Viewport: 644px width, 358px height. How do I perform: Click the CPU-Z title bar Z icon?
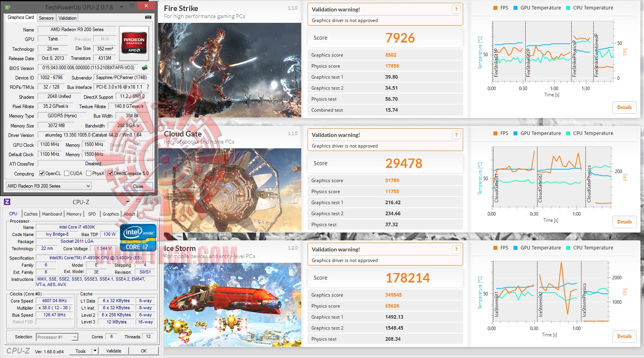(7, 202)
